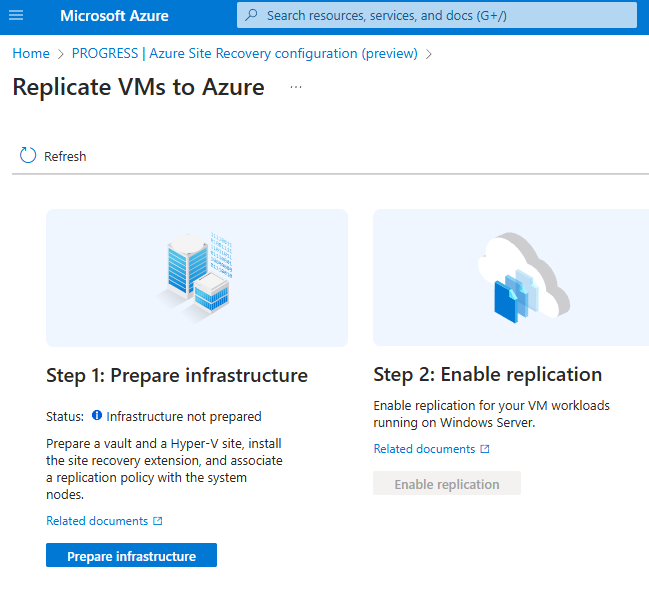Open the PROGRESS Azure Site Recovery breadcrumb
Viewport: 649px width, 595px height.
[245, 53]
